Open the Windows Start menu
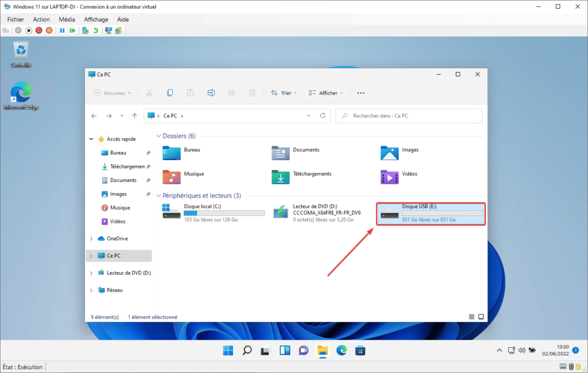The height and width of the screenshot is (373, 588). (228, 350)
